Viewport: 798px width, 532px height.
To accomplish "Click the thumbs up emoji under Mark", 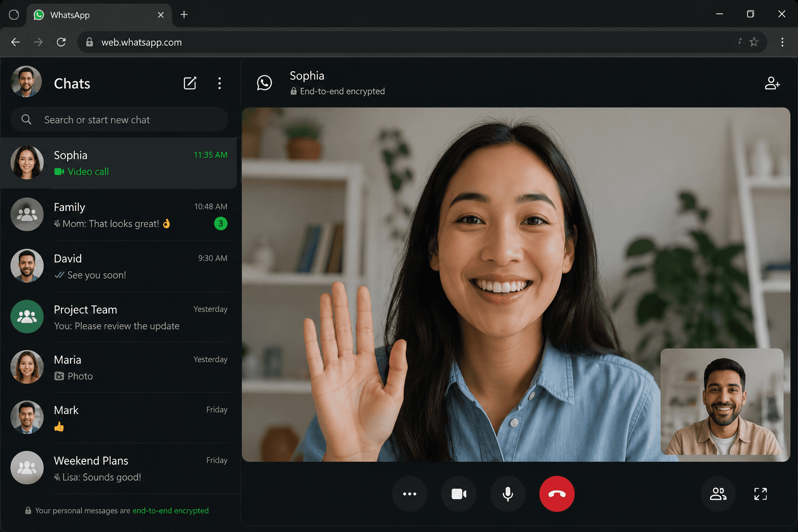I will [x=59, y=427].
